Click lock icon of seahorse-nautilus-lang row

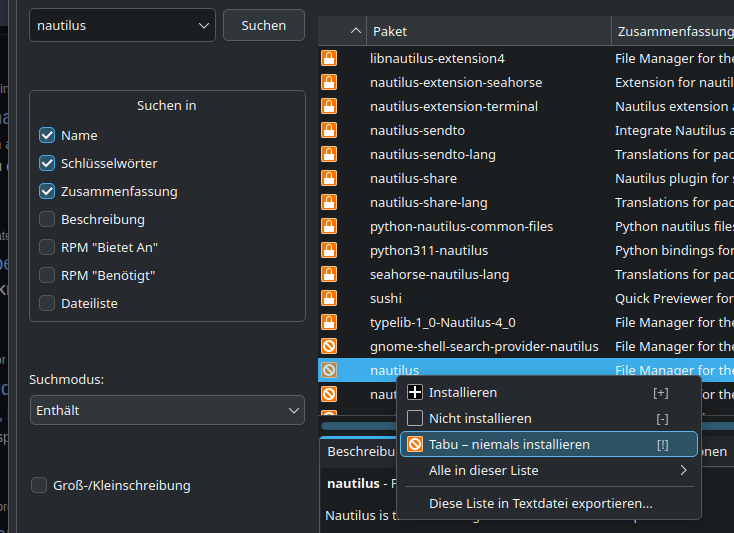pos(329,274)
